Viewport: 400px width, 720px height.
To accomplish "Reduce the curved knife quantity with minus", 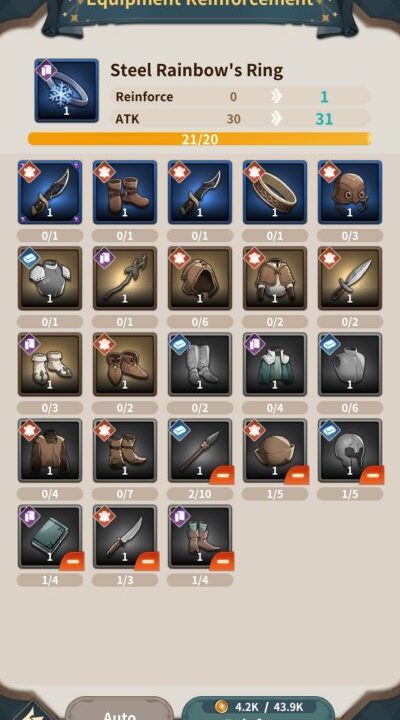I will (147, 561).
